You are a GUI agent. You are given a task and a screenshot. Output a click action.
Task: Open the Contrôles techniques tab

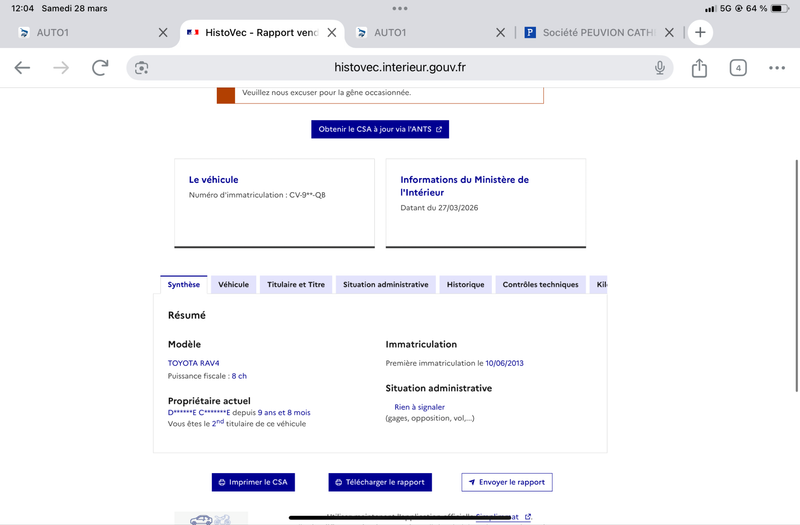coord(540,284)
